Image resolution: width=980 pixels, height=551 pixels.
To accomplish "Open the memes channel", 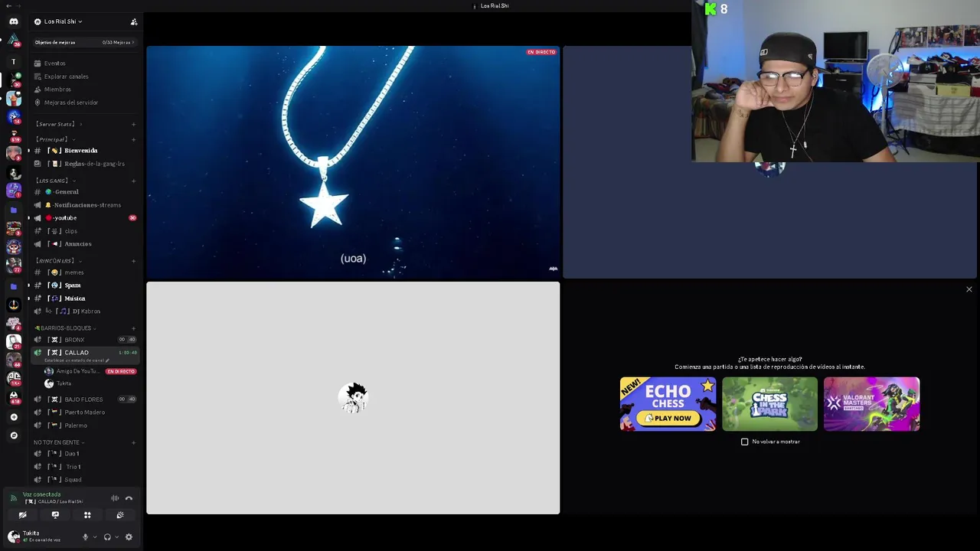I will pos(84,272).
